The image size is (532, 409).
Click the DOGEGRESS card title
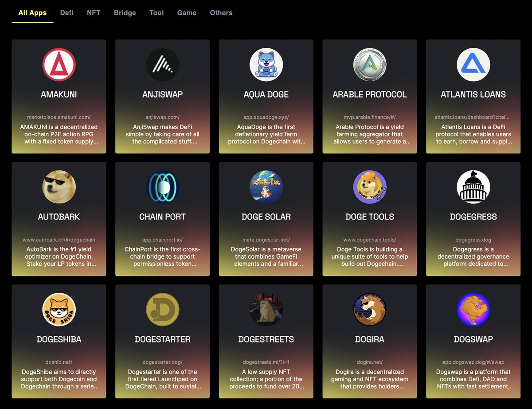point(473,217)
